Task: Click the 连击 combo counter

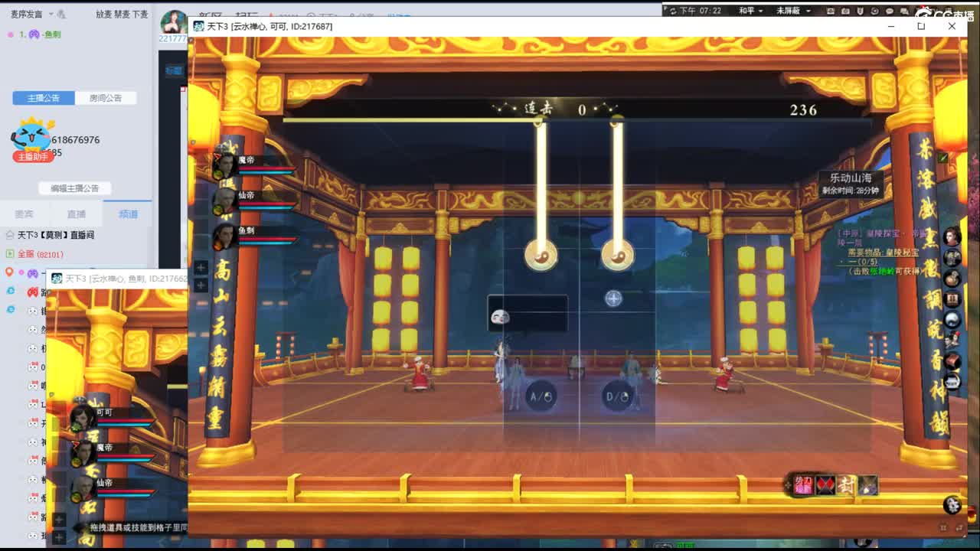Action: click(557, 109)
